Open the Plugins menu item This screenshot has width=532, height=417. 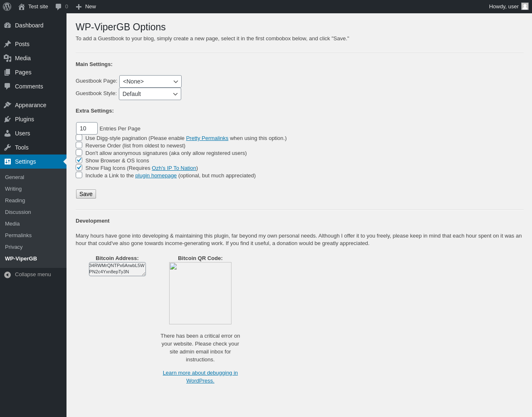pos(33,119)
